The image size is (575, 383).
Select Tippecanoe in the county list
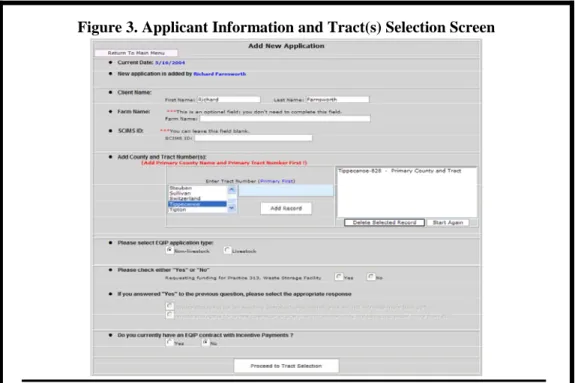(x=198, y=204)
